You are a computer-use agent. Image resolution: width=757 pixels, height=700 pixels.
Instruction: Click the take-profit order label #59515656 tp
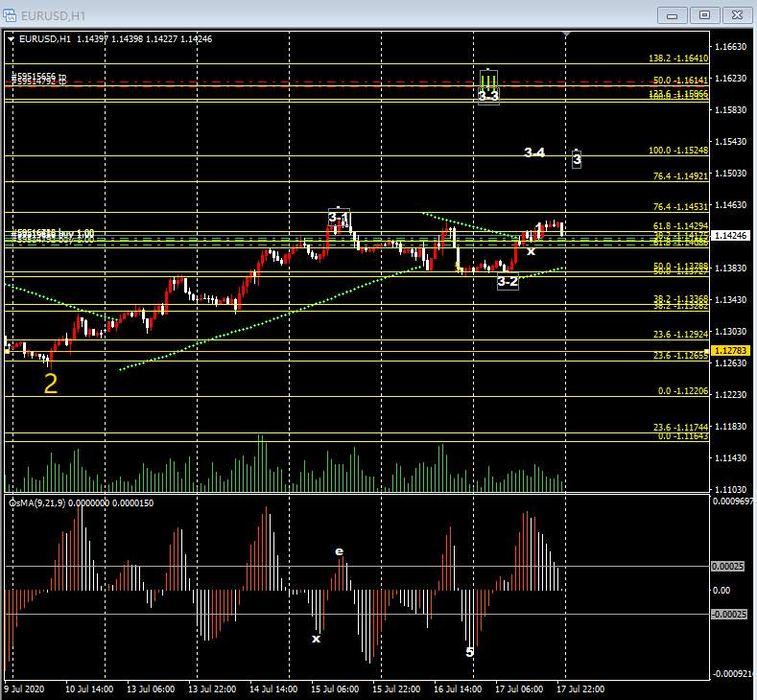39,76
